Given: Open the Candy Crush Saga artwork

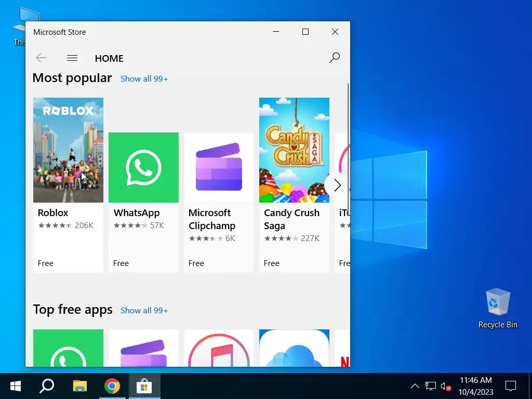Looking at the screenshot, I should (x=294, y=150).
